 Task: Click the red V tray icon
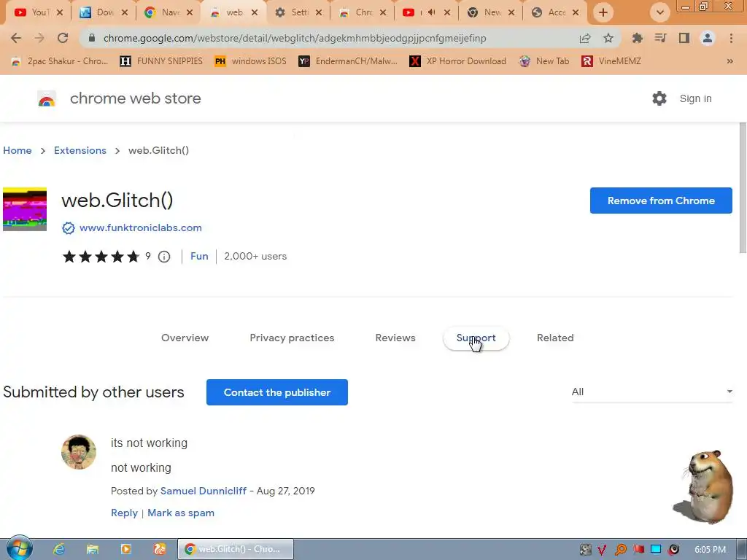(x=602, y=550)
